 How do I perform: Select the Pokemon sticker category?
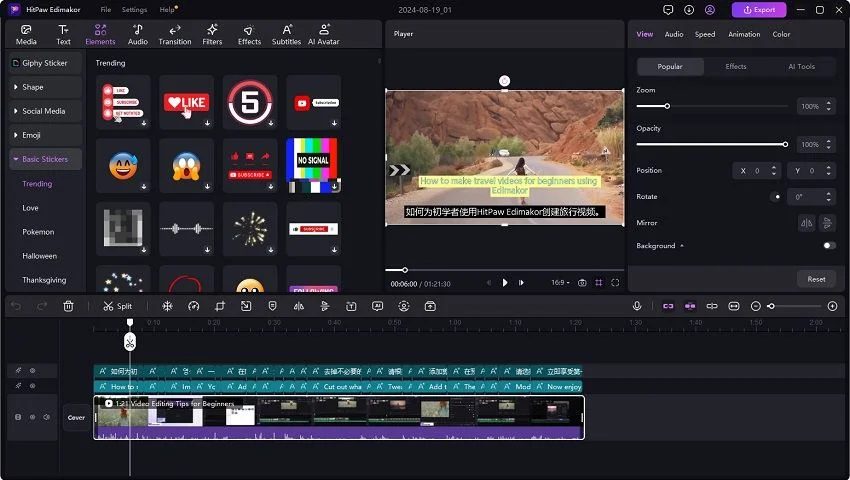[x=38, y=232]
